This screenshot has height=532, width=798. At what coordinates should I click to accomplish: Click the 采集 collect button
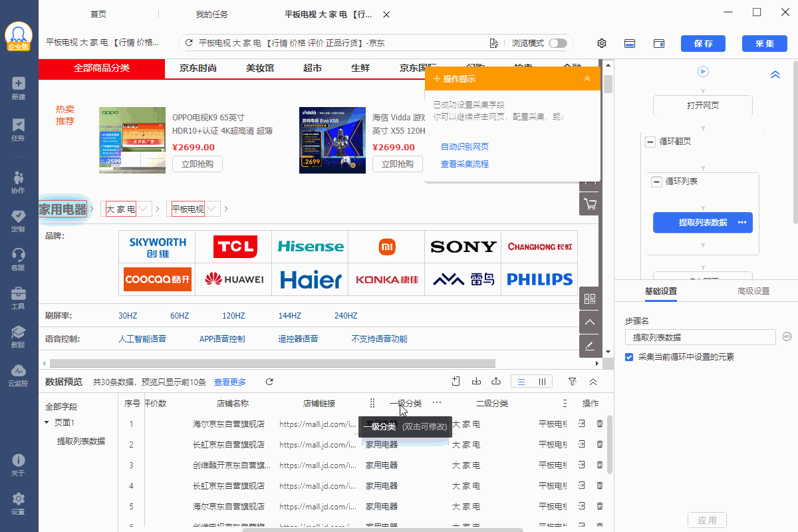click(765, 43)
